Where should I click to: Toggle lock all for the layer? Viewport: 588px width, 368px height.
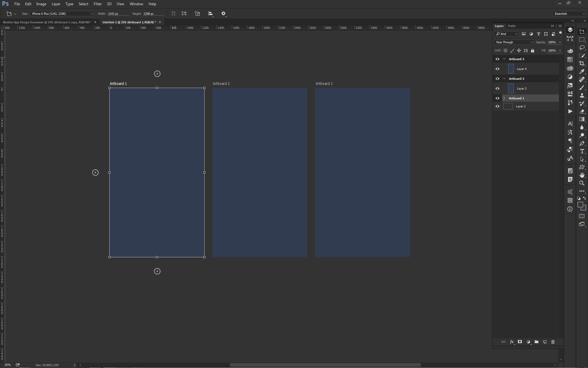(x=533, y=51)
